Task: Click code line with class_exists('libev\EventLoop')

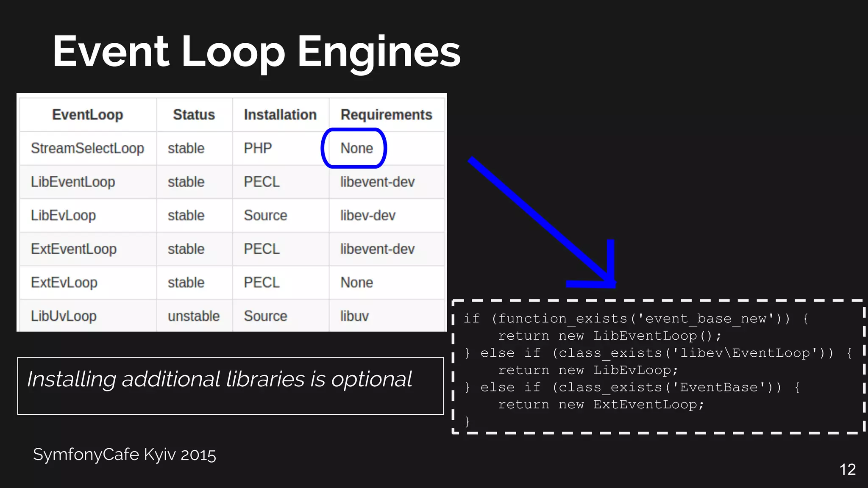Action: coord(658,353)
